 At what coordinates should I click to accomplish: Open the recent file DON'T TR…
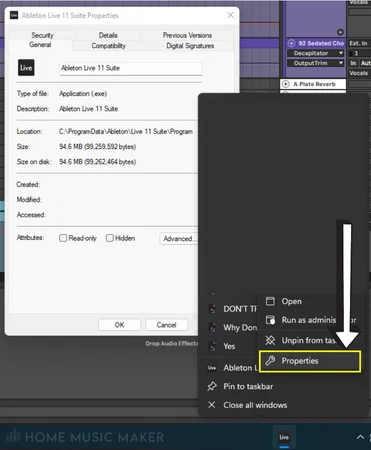tap(240, 309)
